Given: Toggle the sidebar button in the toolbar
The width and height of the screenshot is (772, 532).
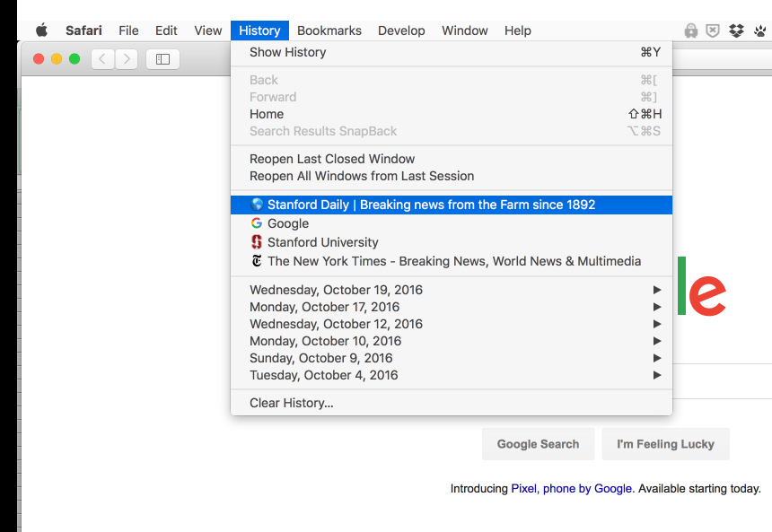Looking at the screenshot, I should tap(162, 59).
